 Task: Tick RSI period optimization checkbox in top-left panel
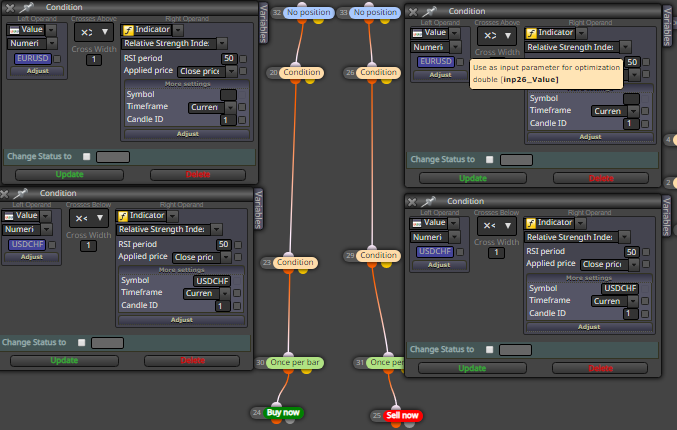click(243, 58)
